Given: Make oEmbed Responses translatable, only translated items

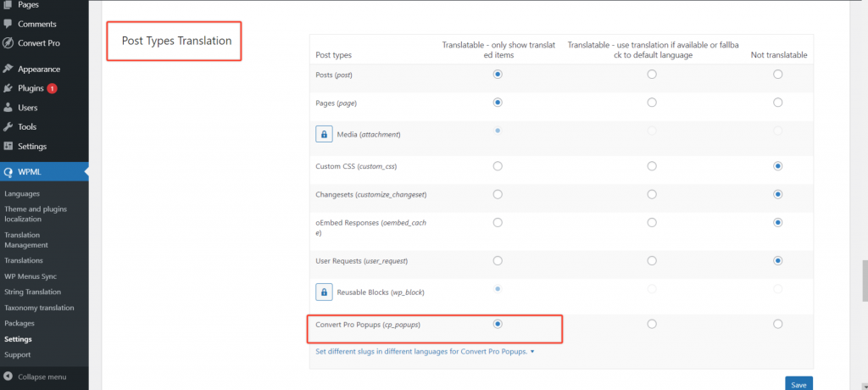Looking at the screenshot, I should [x=498, y=222].
